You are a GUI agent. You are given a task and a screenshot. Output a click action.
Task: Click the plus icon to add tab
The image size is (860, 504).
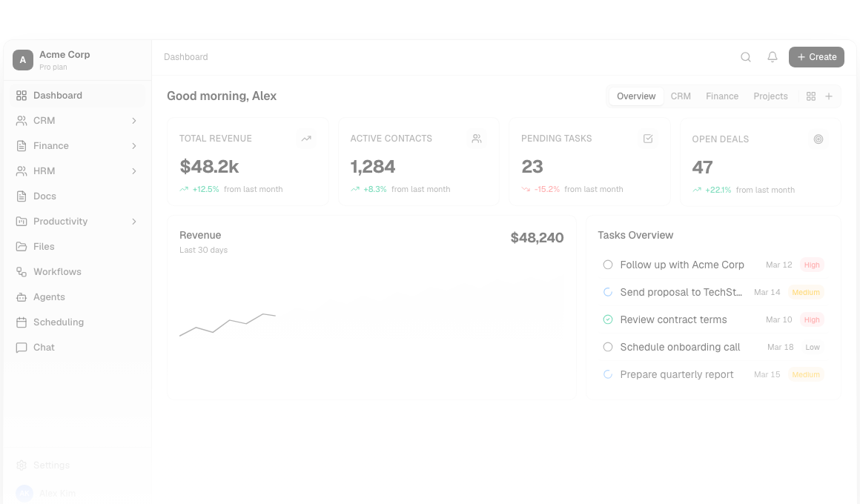click(x=829, y=96)
